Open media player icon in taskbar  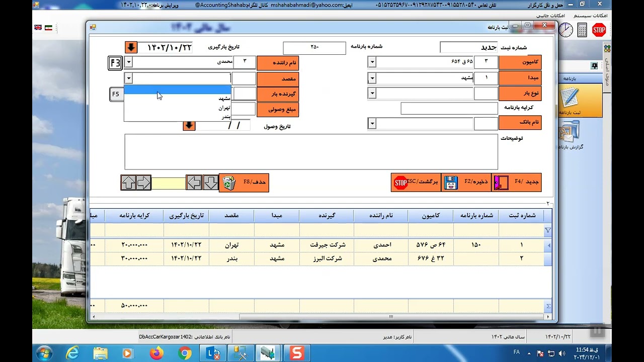(x=128, y=353)
